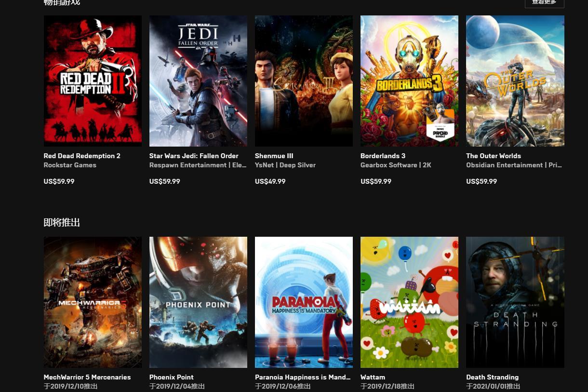Click the Rockstar Games publisher text

70,165
